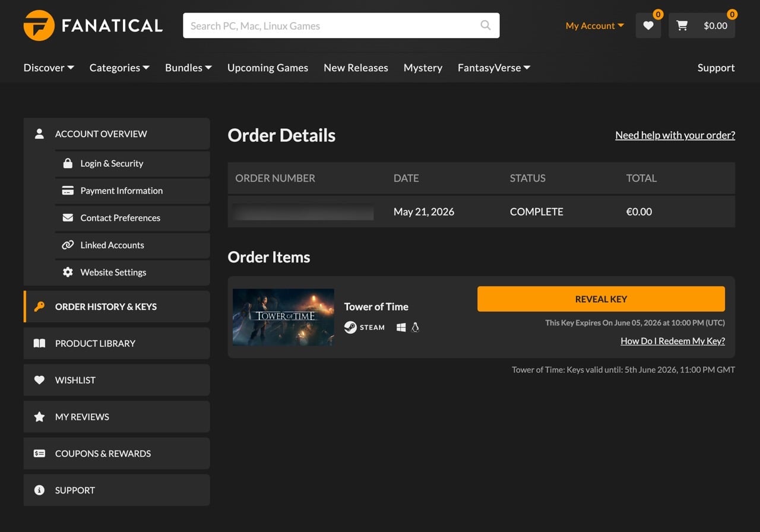Go to Upcoming Games

point(268,68)
